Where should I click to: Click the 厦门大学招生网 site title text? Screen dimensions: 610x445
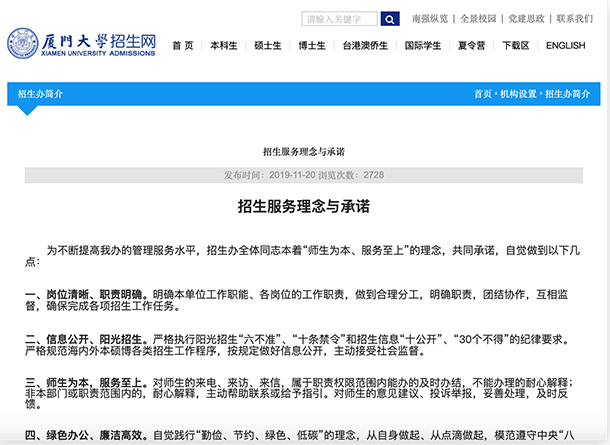click(99, 41)
